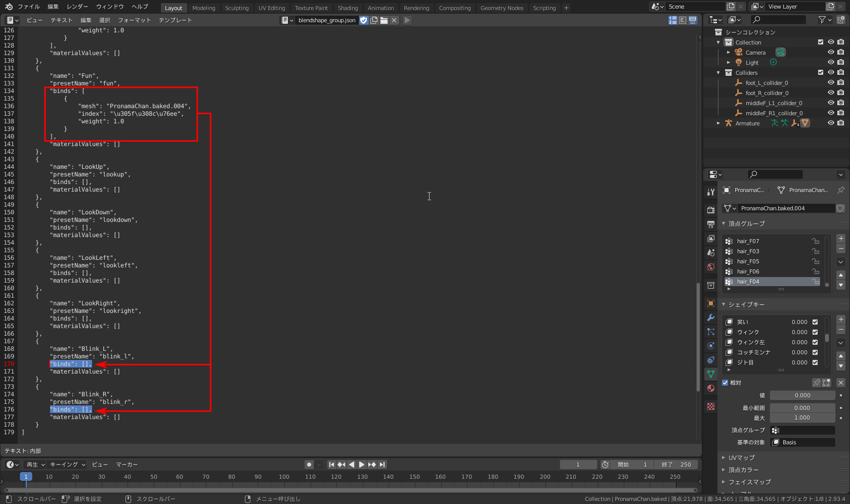The image size is (850, 504).
Task: Click the Armature modifier triangle icon in outliner
Action: pyautogui.click(x=805, y=123)
